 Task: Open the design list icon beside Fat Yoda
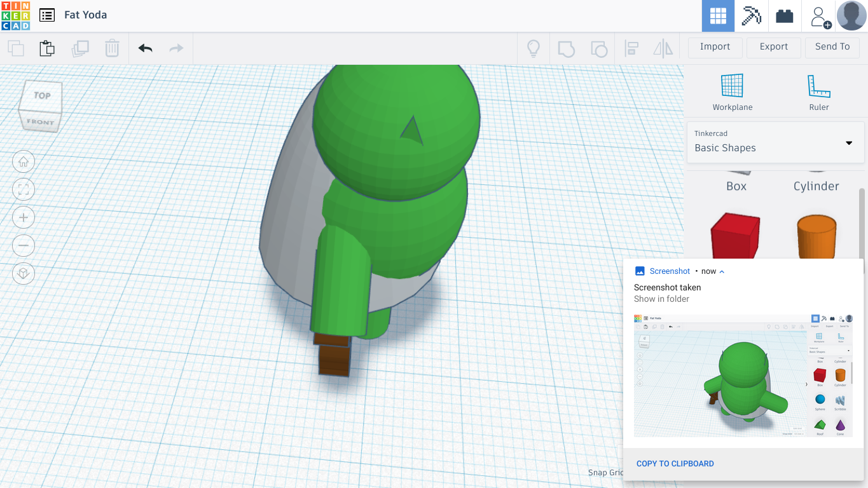coord(46,15)
